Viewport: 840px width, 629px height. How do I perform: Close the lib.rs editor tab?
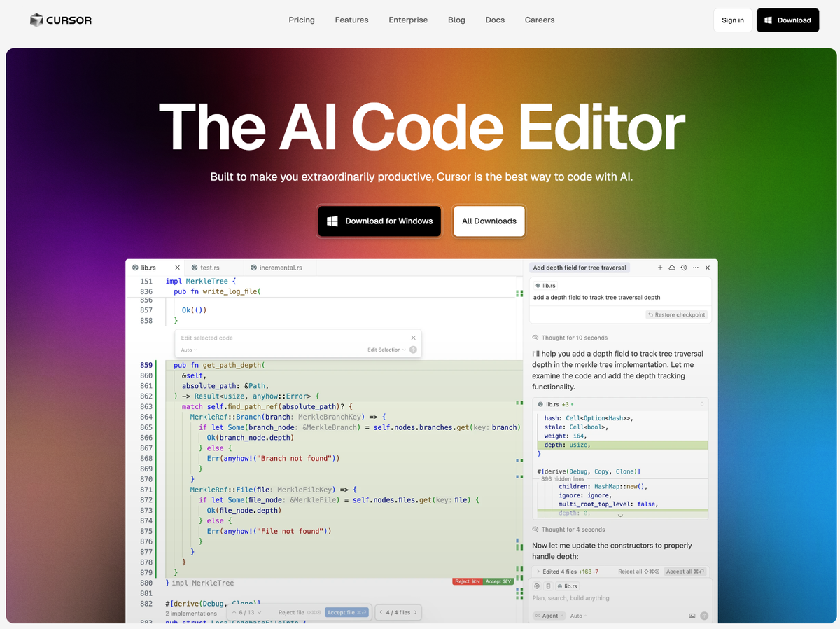coord(177,268)
